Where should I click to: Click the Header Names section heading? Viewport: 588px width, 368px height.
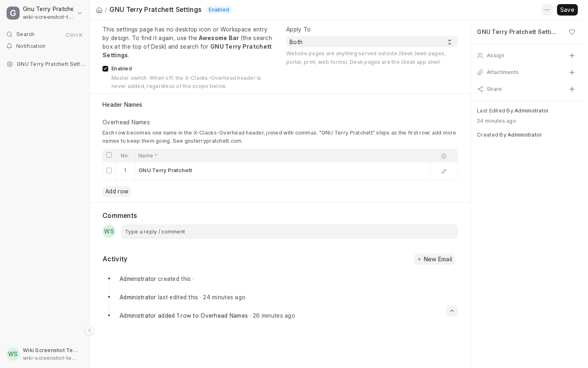(122, 105)
